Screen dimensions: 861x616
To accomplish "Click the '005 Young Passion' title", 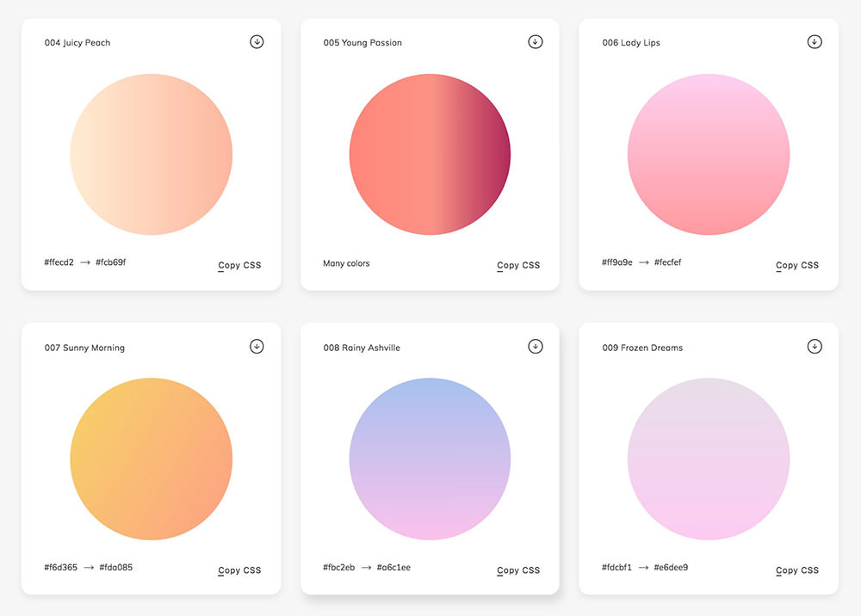I will click(x=362, y=43).
